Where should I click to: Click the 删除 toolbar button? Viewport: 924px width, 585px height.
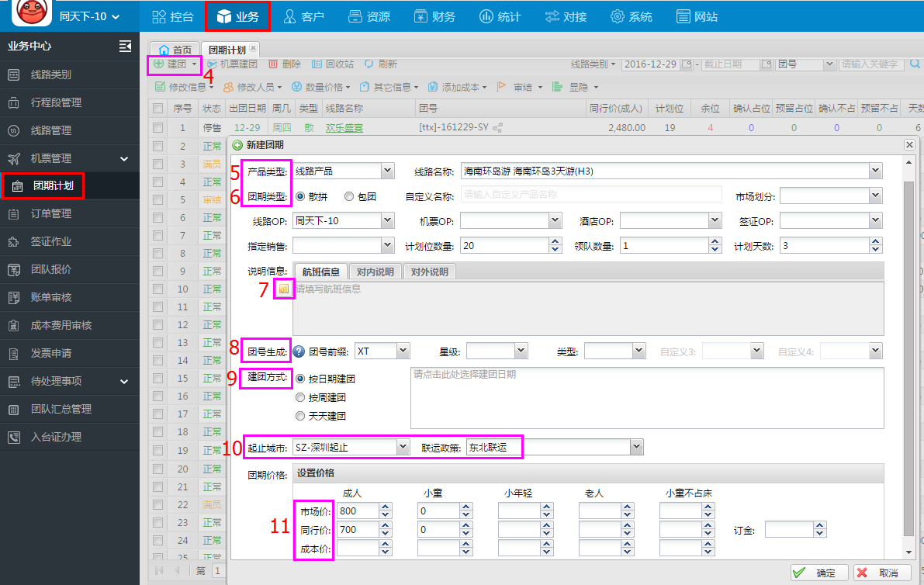pyautogui.click(x=285, y=64)
